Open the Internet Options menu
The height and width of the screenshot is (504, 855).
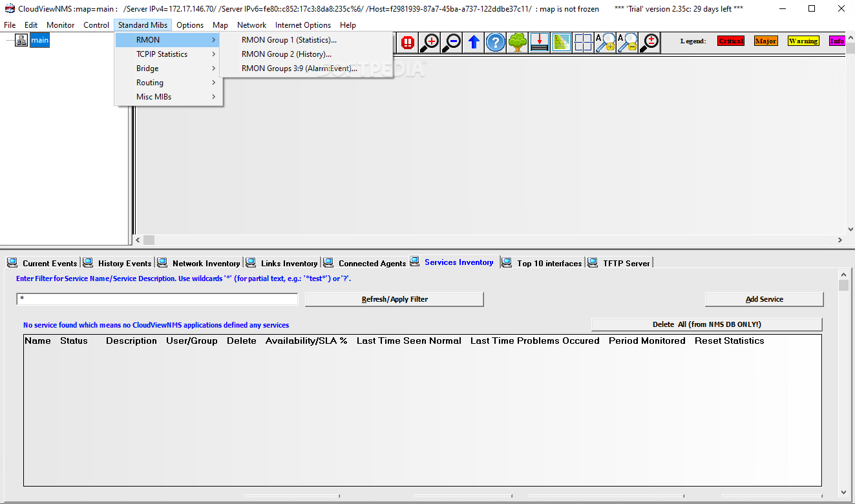click(303, 25)
